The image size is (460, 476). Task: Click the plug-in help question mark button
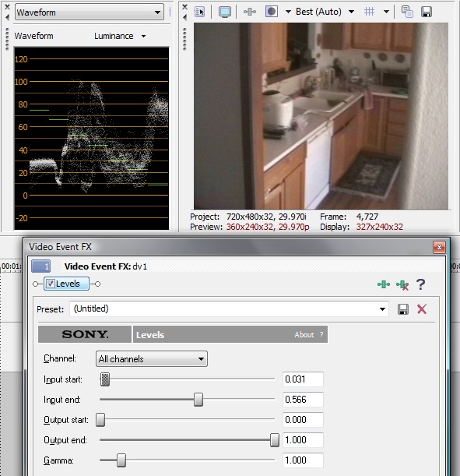pyautogui.click(x=420, y=284)
